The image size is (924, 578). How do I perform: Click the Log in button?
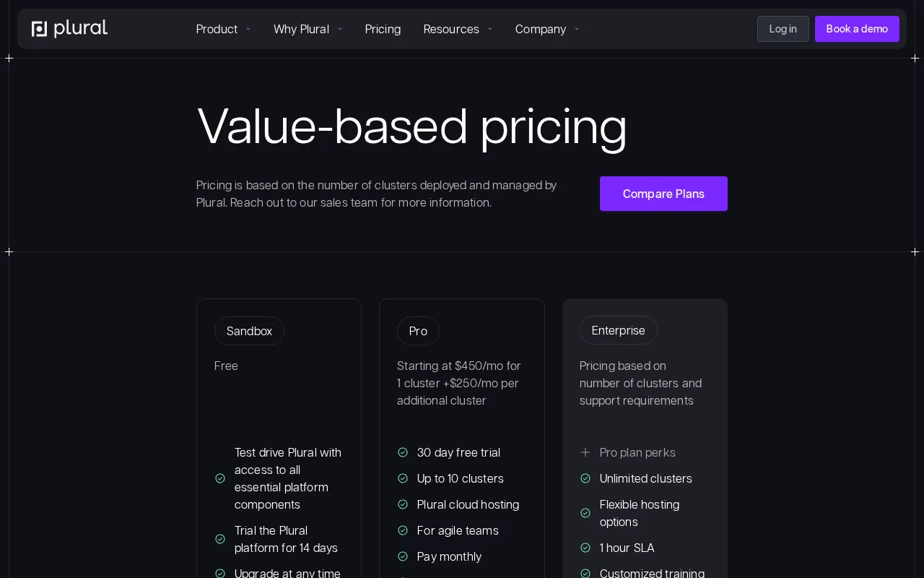[x=783, y=29]
